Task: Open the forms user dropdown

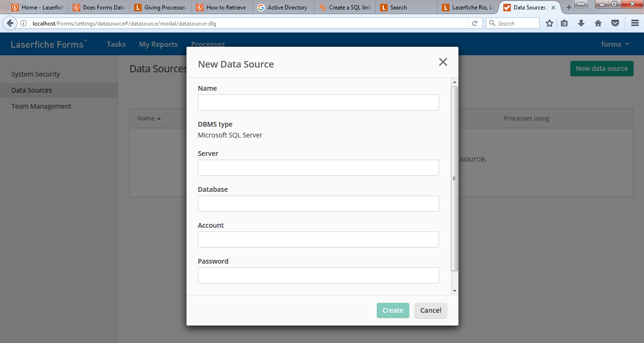Action: (x=615, y=44)
